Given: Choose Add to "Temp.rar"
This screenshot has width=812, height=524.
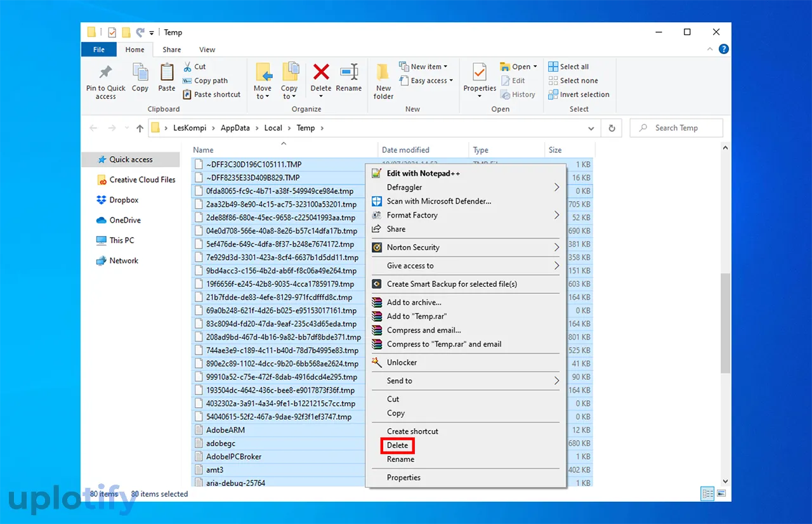Looking at the screenshot, I should [466, 317].
